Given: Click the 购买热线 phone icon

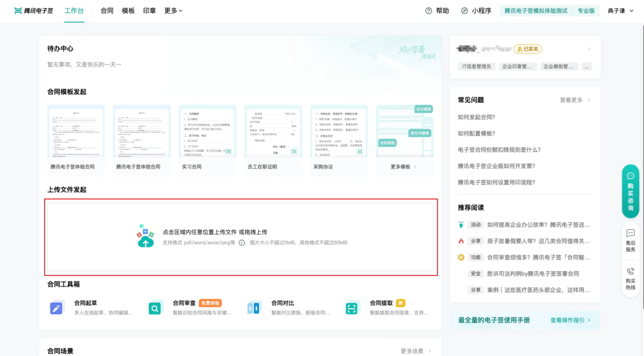Looking at the screenshot, I should 630,271.
